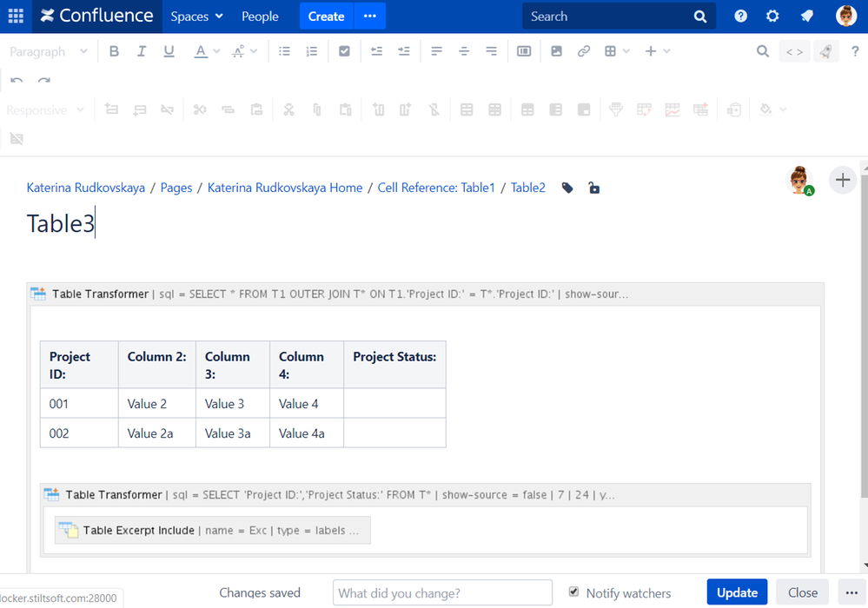This screenshot has height=608, width=868.
Task: Insert a numbered list
Action: point(312,51)
